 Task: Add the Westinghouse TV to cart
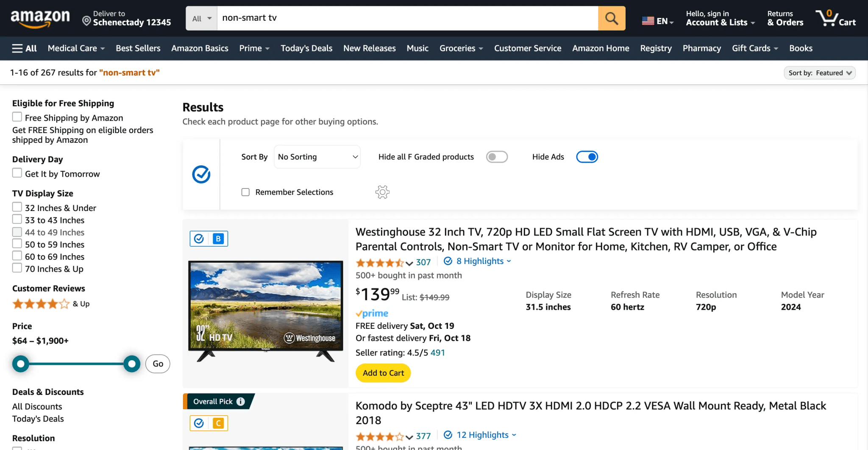tap(383, 373)
